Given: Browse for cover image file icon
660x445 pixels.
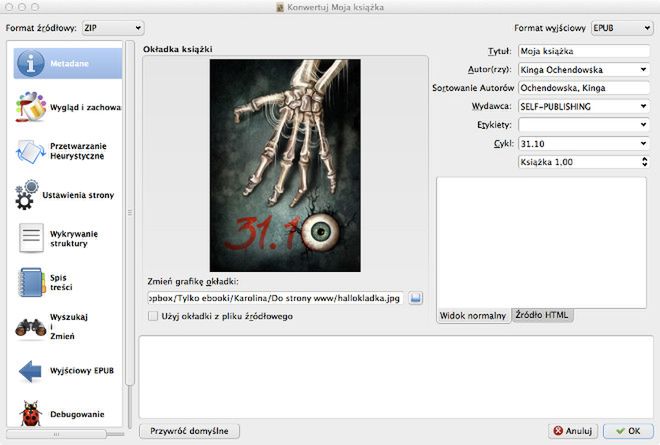Looking at the screenshot, I should 415,298.
